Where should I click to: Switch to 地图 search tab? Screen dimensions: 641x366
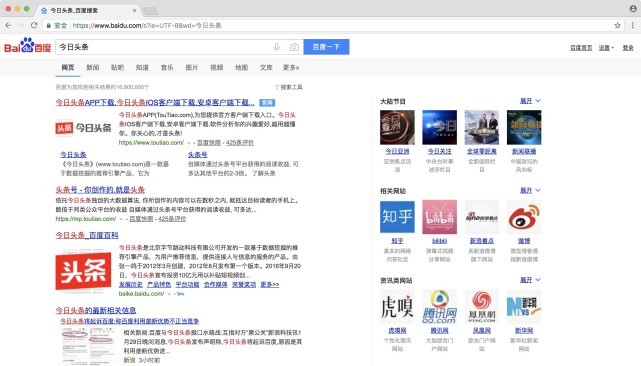tap(241, 67)
